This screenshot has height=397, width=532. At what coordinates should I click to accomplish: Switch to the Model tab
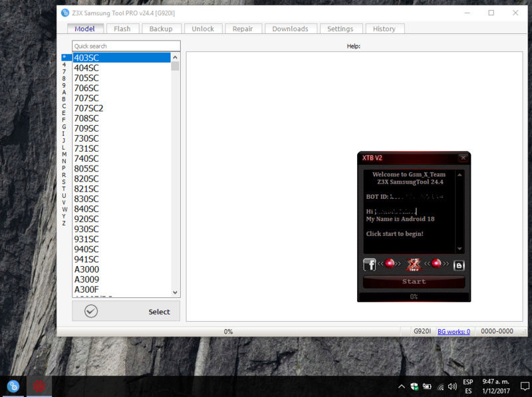85,29
